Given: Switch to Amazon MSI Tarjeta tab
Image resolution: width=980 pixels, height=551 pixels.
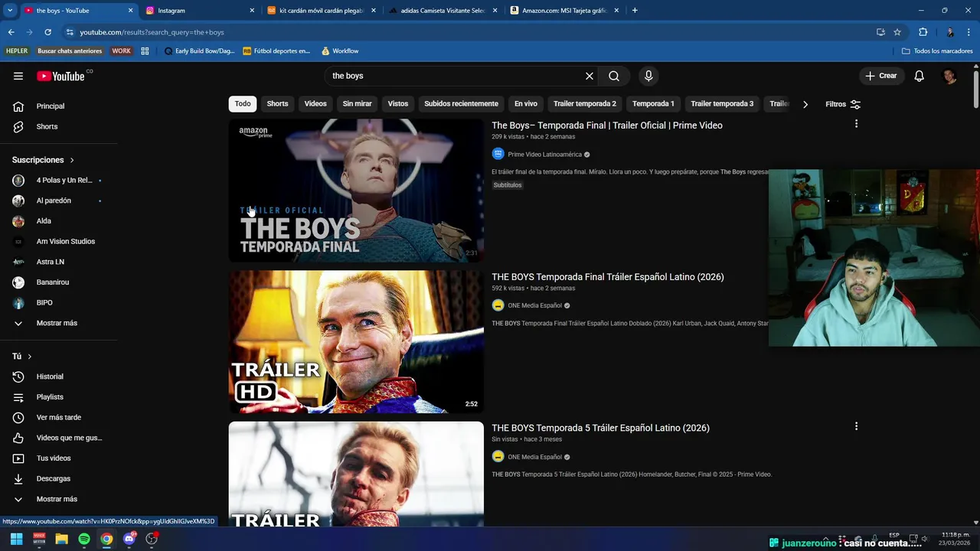Looking at the screenshot, I should click(x=565, y=11).
